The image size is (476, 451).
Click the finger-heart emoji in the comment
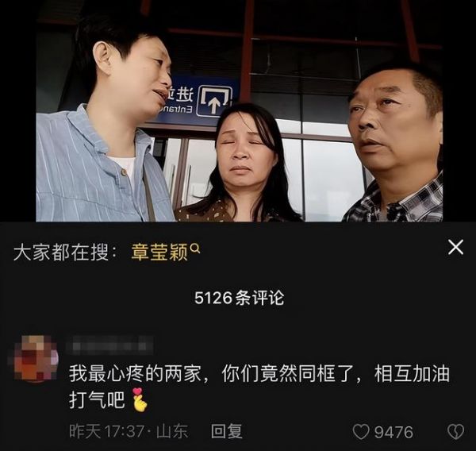pos(140,399)
